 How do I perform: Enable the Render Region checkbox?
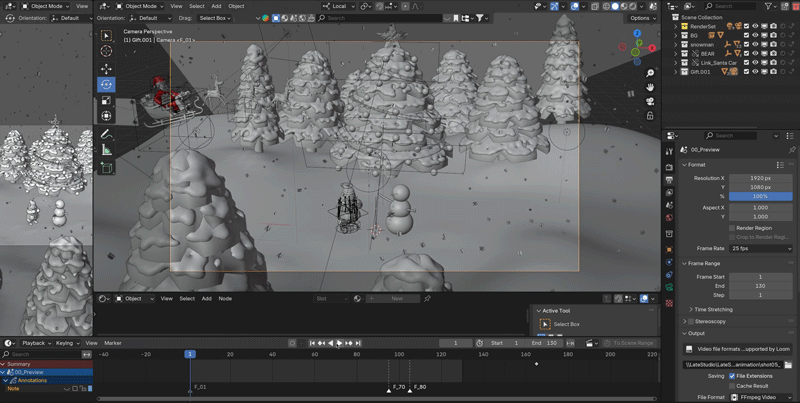click(x=732, y=228)
